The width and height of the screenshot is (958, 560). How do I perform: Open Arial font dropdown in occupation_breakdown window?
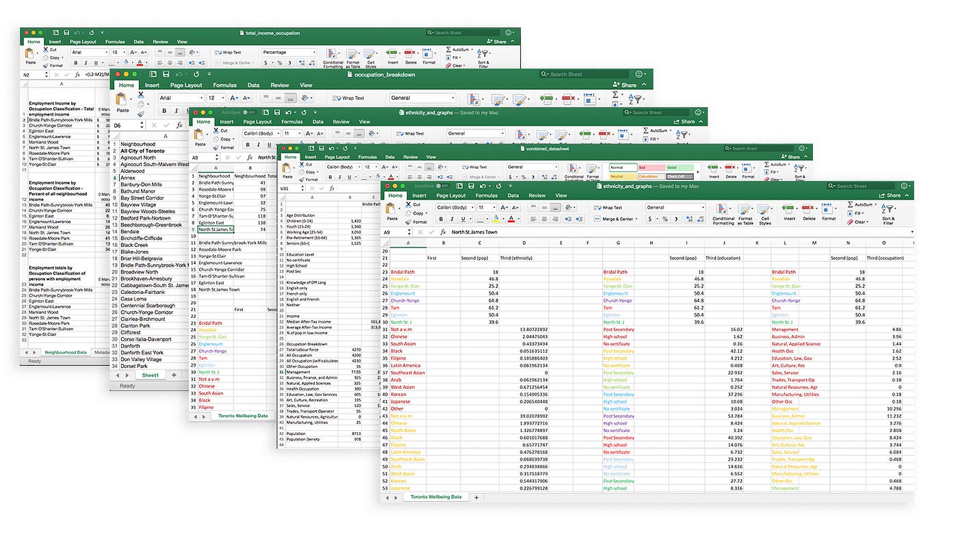(181, 98)
